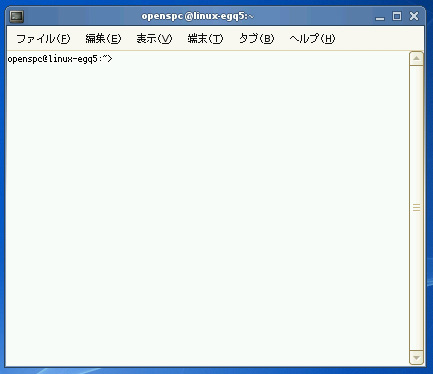Close the terminal window
Image resolution: width=433 pixels, height=374 pixels.
coord(414,16)
